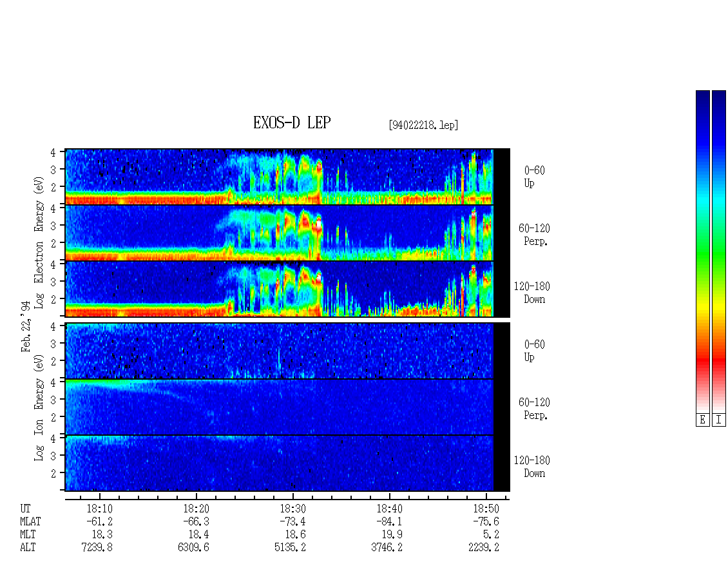Screen dimensions: 728x564
Task: Select the 18:50 time tick label
Action: point(486,509)
